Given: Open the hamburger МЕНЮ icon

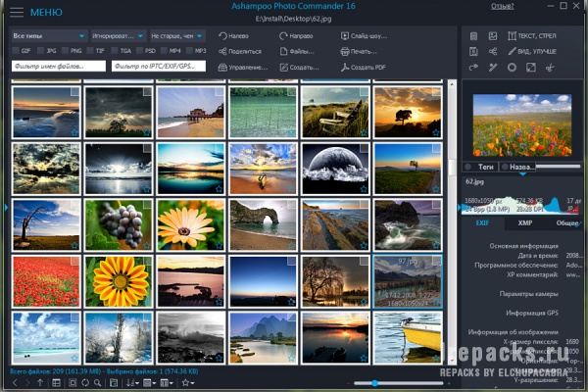Looking at the screenshot, I should [x=17, y=12].
